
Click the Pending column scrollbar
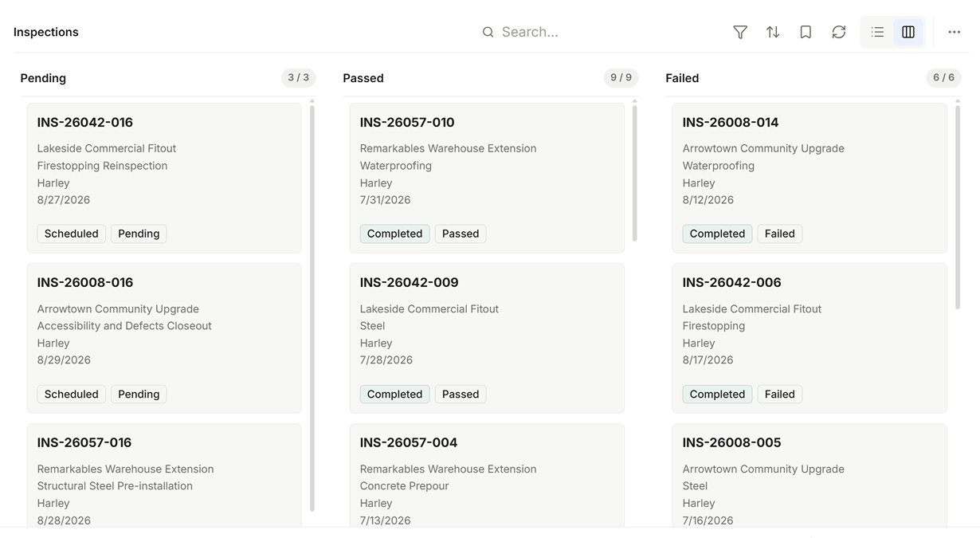pyautogui.click(x=312, y=308)
